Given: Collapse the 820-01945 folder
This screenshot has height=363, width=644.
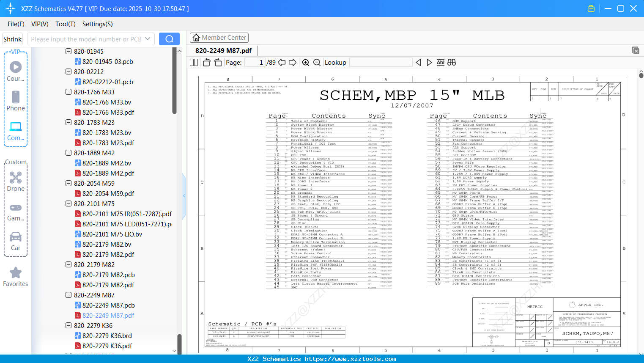Looking at the screenshot, I should (x=69, y=52).
